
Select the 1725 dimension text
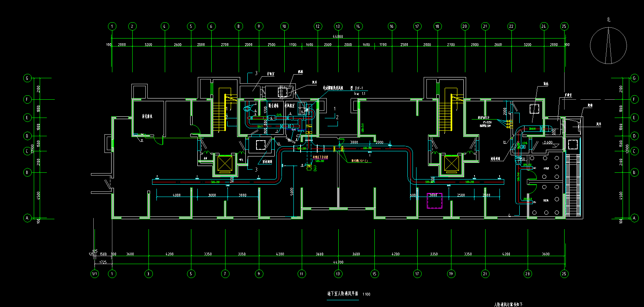point(103,262)
